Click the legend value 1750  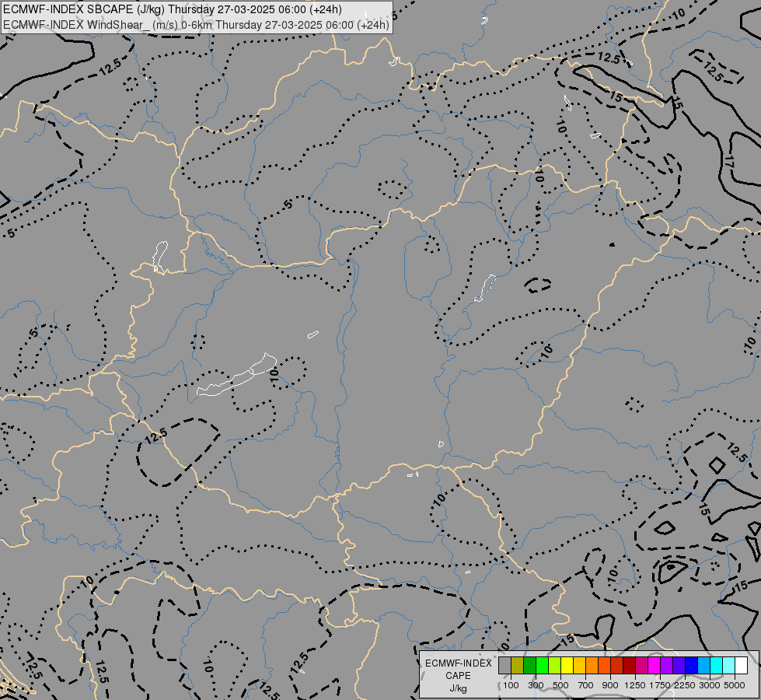(x=660, y=685)
